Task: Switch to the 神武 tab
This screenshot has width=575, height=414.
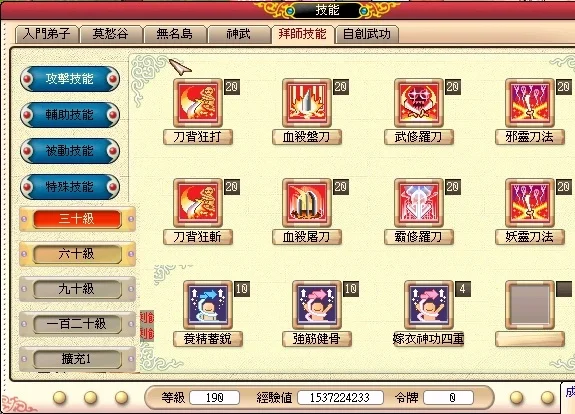Action: [238, 34]
